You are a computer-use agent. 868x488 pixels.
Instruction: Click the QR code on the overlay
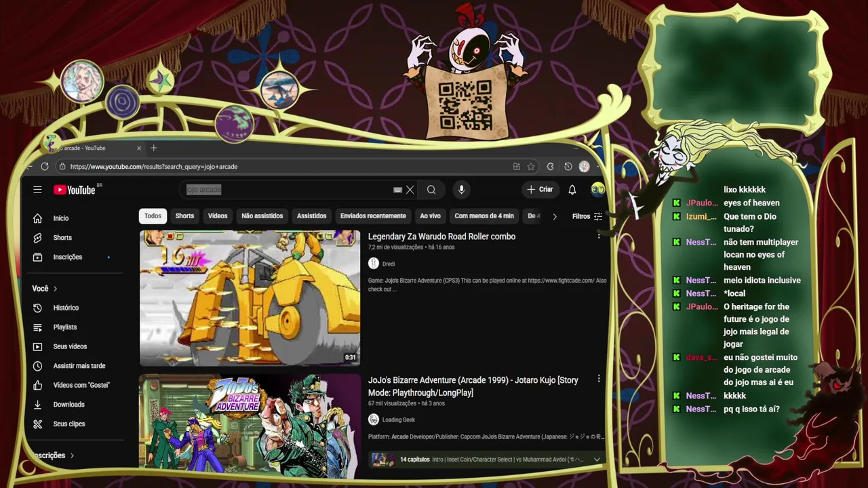(465, 105)
